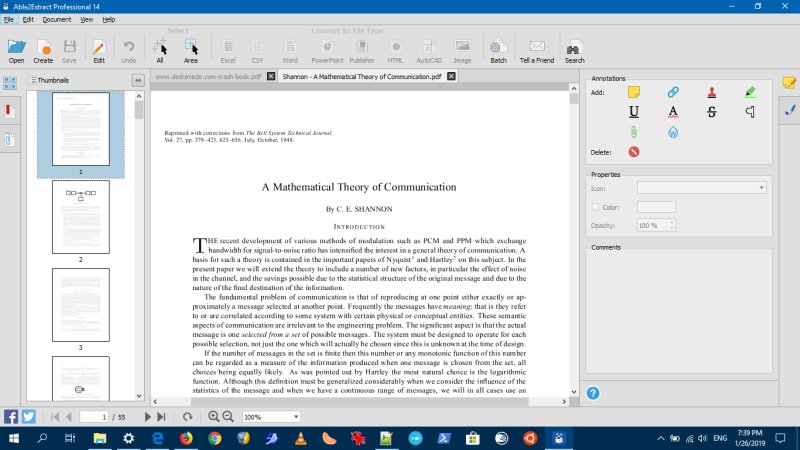This screenshot has width=800, height=450.
Task: Open Windows Start menu
Action: 14,438
